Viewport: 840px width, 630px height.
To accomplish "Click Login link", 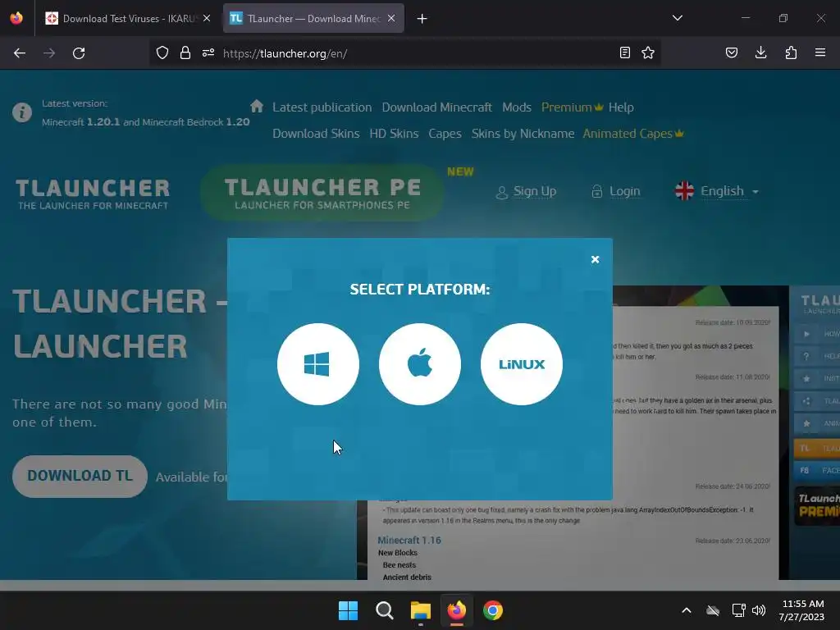I will (x=616, y=191).
